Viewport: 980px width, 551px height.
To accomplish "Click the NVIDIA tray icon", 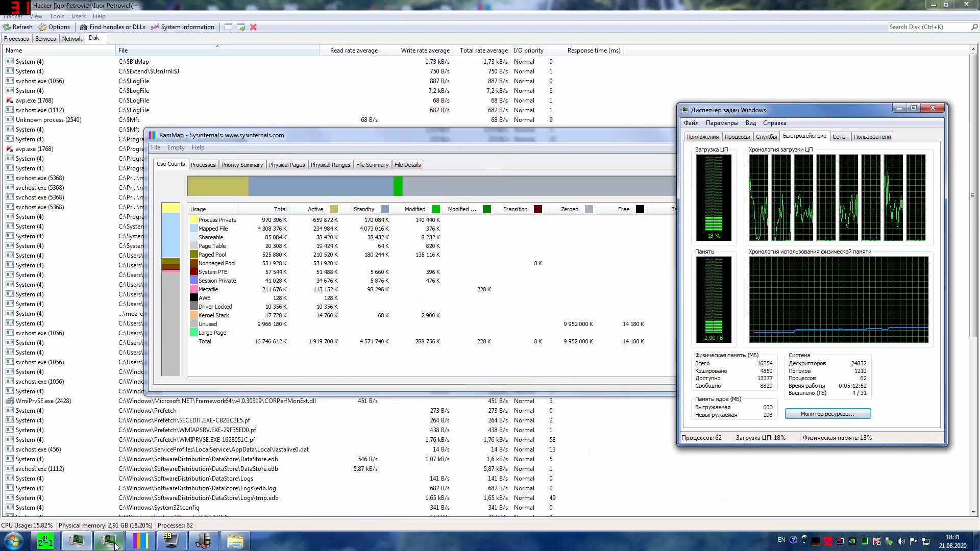I will [x=852, y=541].
